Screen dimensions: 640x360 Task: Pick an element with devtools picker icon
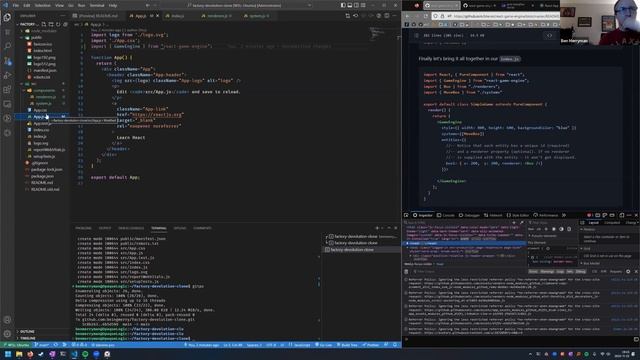pyautogui.click(x=406, y=215)
